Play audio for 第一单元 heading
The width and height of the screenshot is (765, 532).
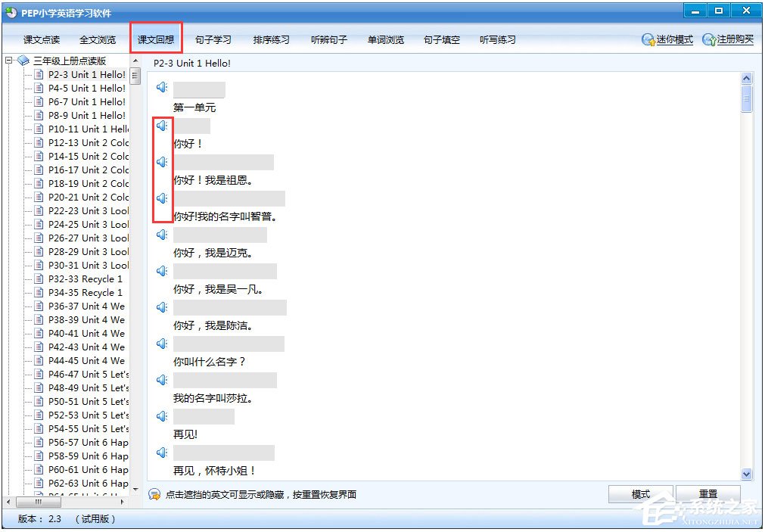[160, 86]
